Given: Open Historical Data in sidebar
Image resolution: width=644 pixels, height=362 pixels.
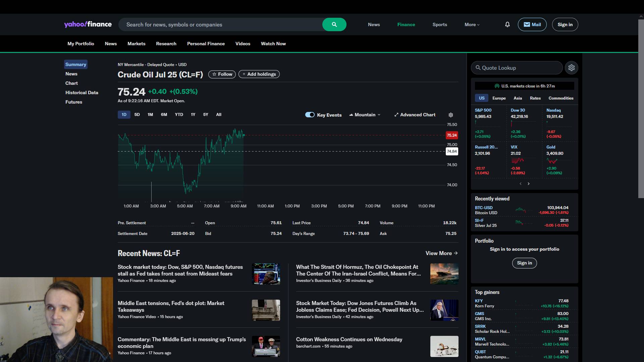Looking at the screenshot, I should pyautogui.click(x=82, y=93).
